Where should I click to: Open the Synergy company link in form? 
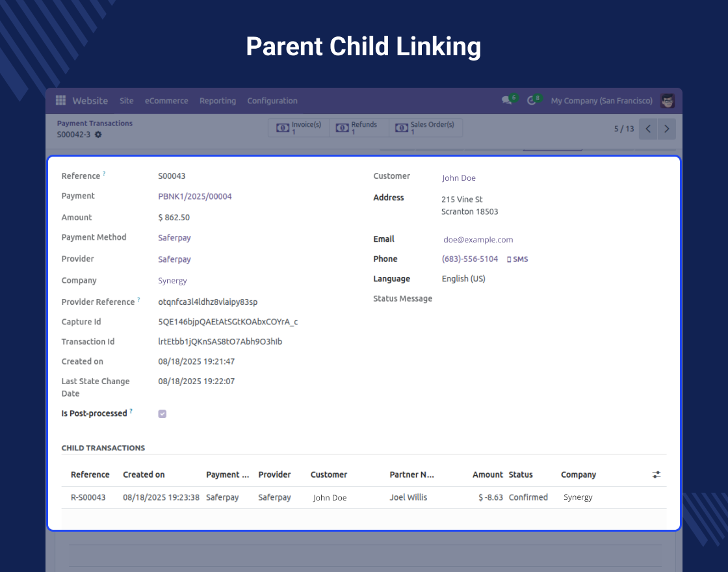click(172, 280)
